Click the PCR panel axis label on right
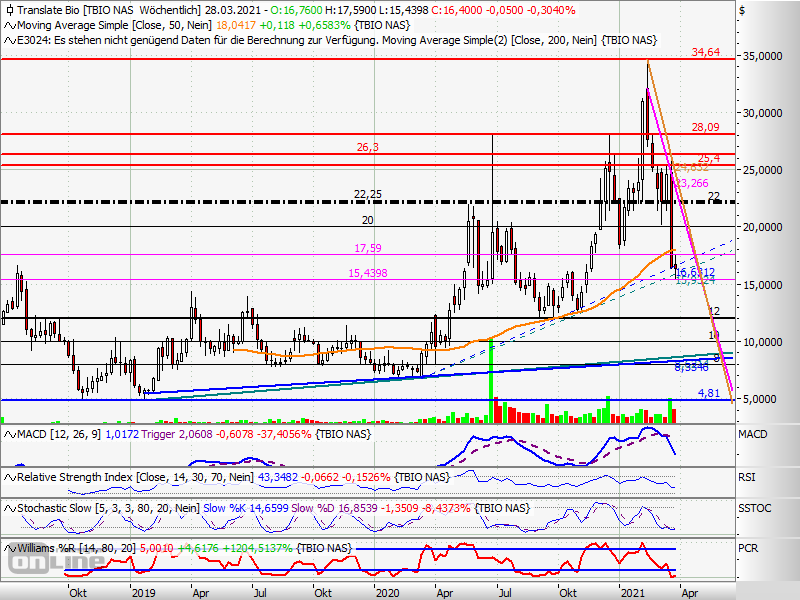 [749, 549]
